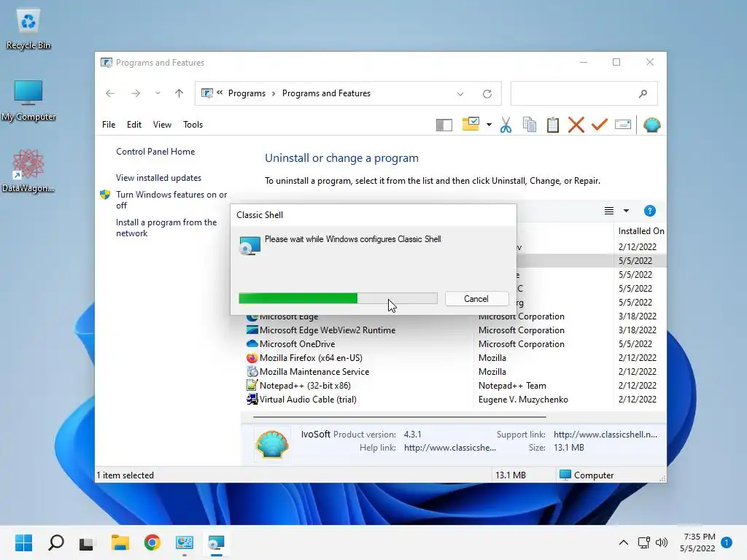Click the folder options toolbar icon
Viewport: 747px width, 560px height.
(471, 124)
